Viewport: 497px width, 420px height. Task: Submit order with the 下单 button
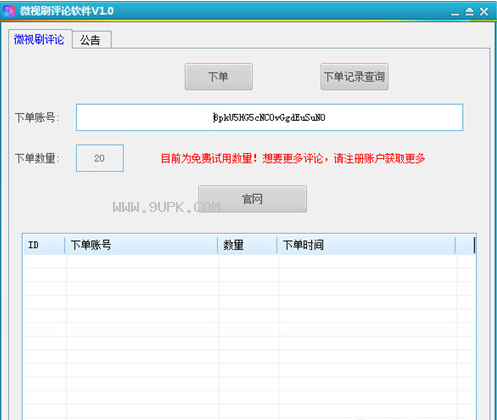tap(219, 77)
